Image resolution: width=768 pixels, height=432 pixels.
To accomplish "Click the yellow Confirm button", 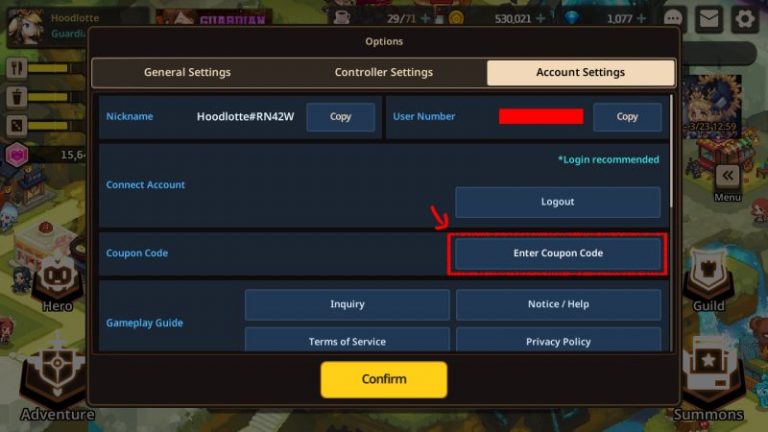I will pyautogui.click(x=384, y=379).
